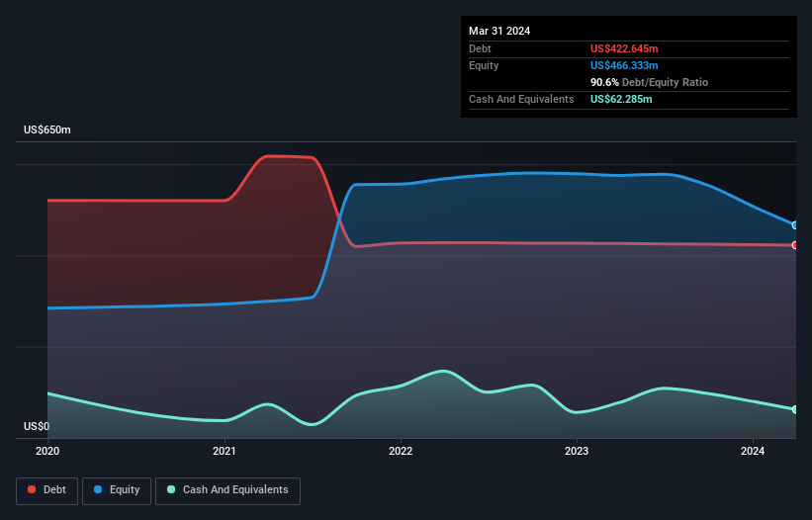This screenshot has height=520, width=812.
Task: Click the 2020 x-axis label
Action: tap(47, 451)
